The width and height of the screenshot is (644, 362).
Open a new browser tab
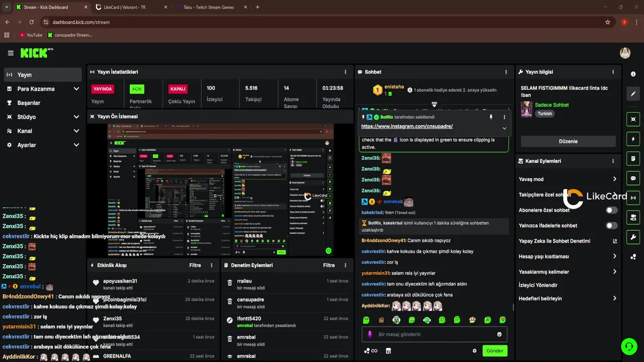(x=258, y=7)
